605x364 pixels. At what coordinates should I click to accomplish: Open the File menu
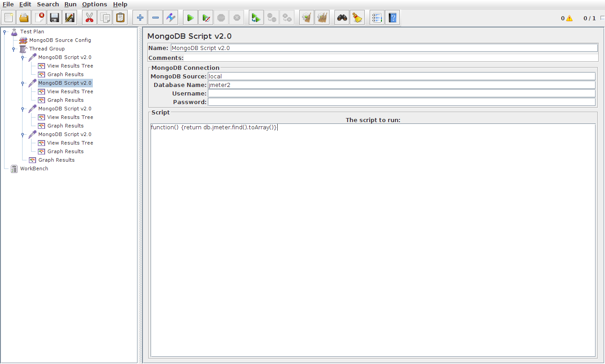point(8,4)
